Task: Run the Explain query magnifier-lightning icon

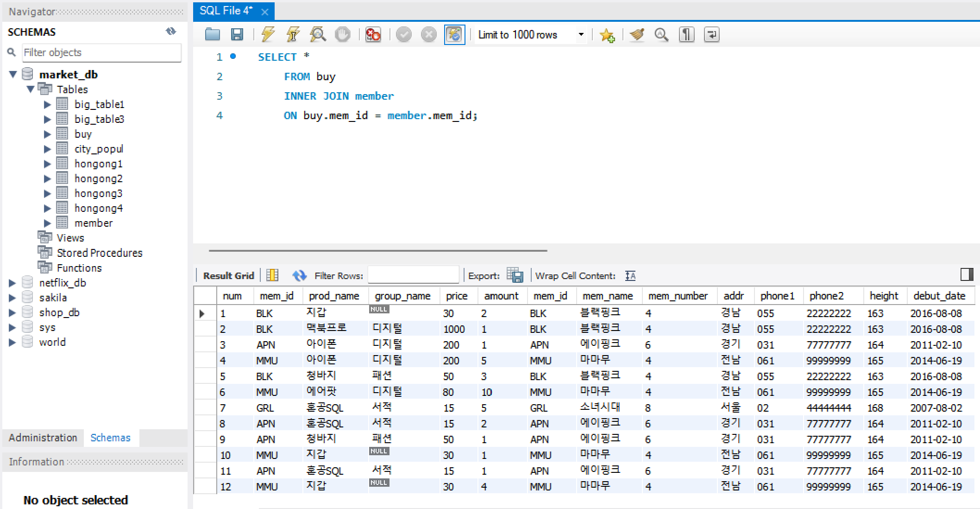Action: pos(318,35)
